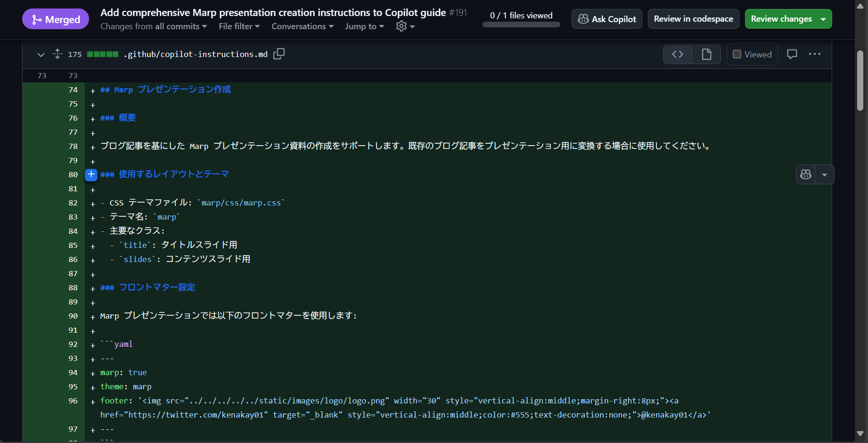Add a comment on line 80 via blue plus
Screen dimensions: 868x443
click(x=91, y=174)
